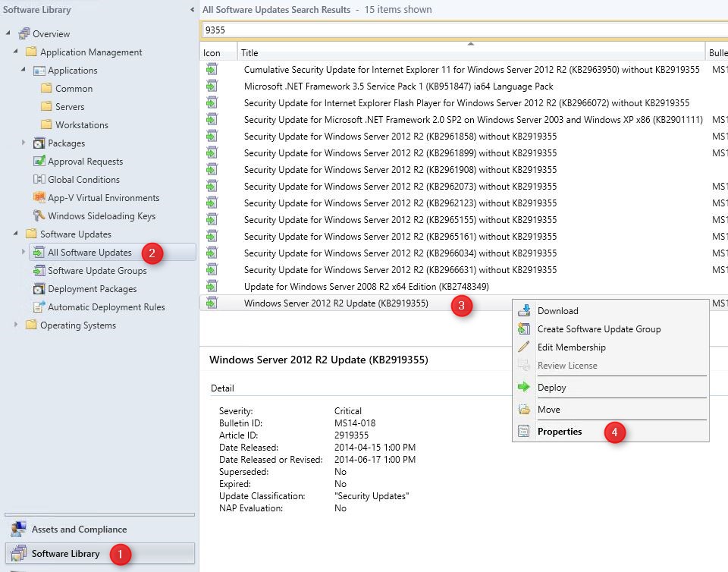
Task: Open Automatic Deployment Rules tree item
Action: tap(106, 307)
